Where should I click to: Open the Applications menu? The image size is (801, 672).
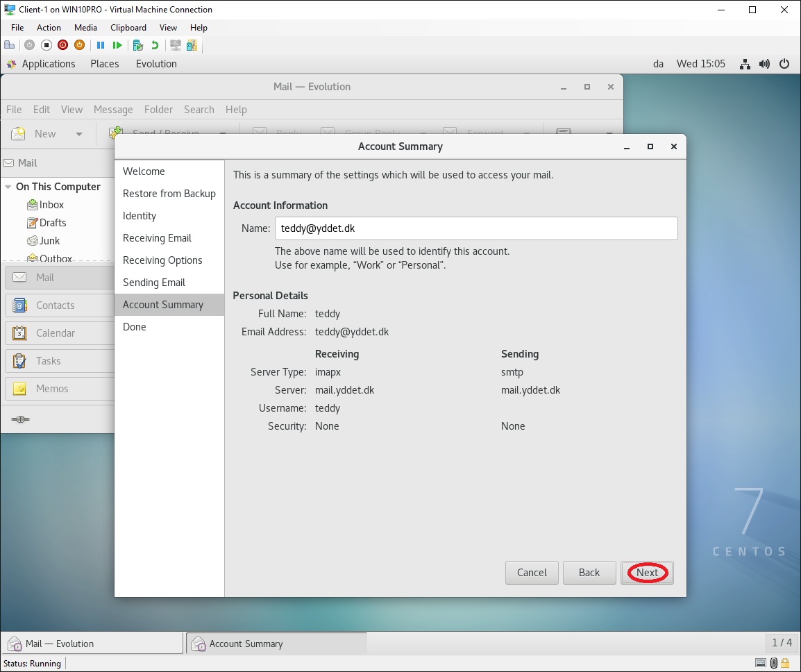49,64
